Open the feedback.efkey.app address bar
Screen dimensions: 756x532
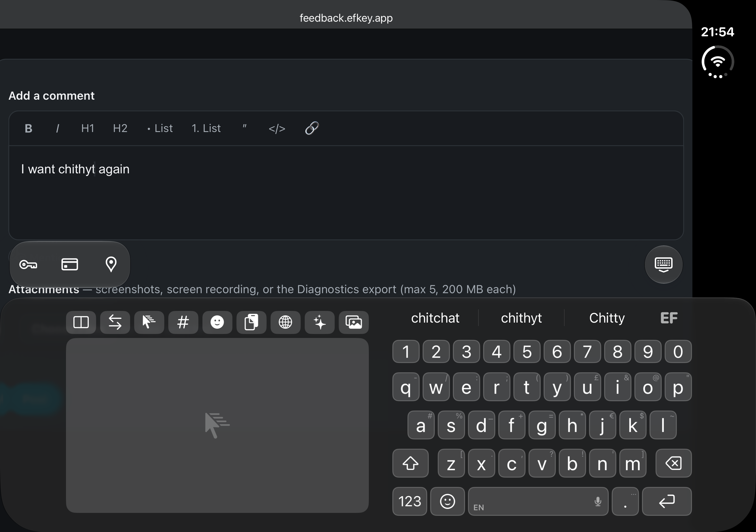[x=346, y=18]
